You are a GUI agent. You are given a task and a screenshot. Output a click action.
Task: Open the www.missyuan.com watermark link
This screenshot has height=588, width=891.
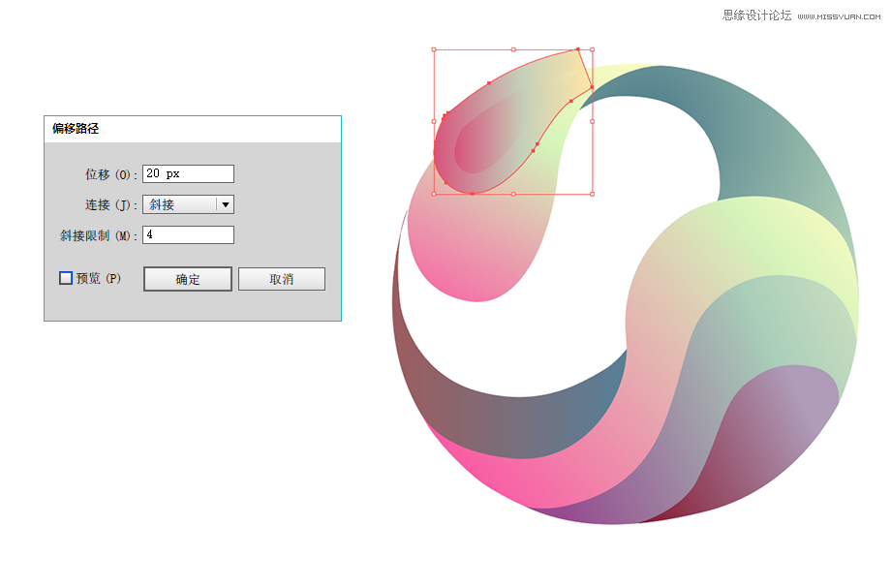point(839,16)
